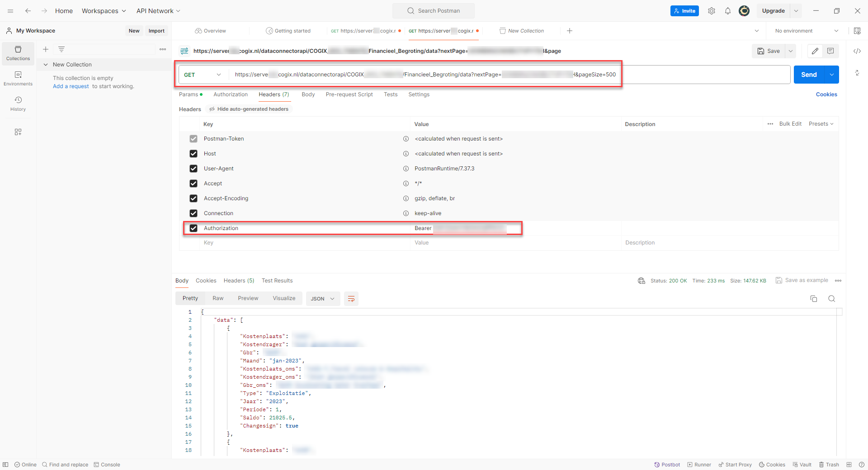Uncheck the Accept header checkbox

point(193,183)
